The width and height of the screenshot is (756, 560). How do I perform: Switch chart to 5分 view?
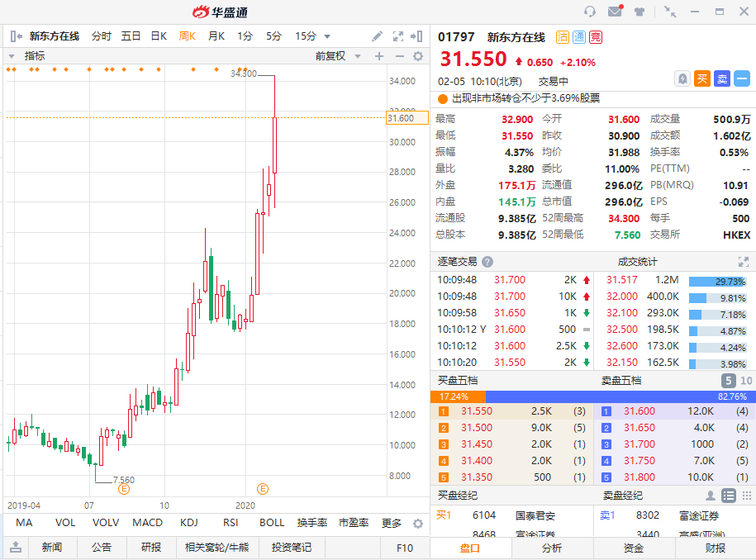[x=273, y=36]
